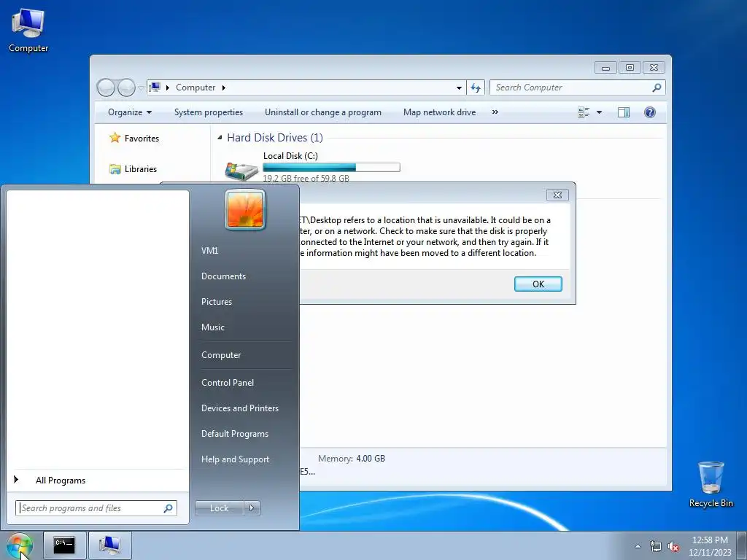
Task: Click the Lock button
Action: click(x=219, y=508)
